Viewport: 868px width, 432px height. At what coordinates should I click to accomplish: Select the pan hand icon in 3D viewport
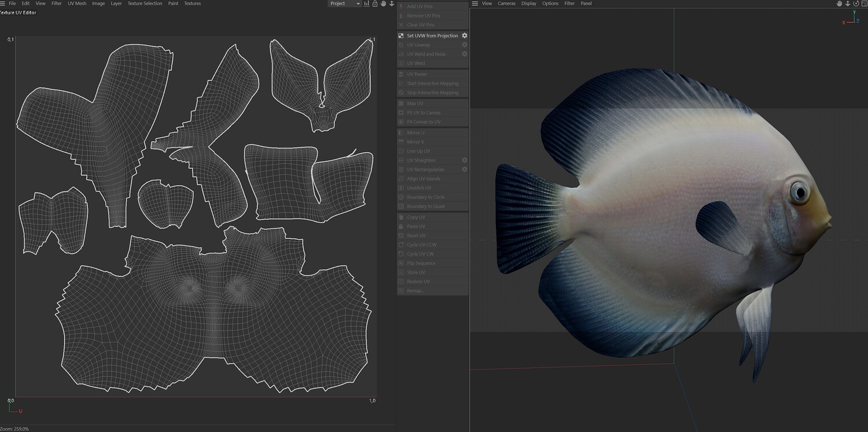tap(840, 3)
